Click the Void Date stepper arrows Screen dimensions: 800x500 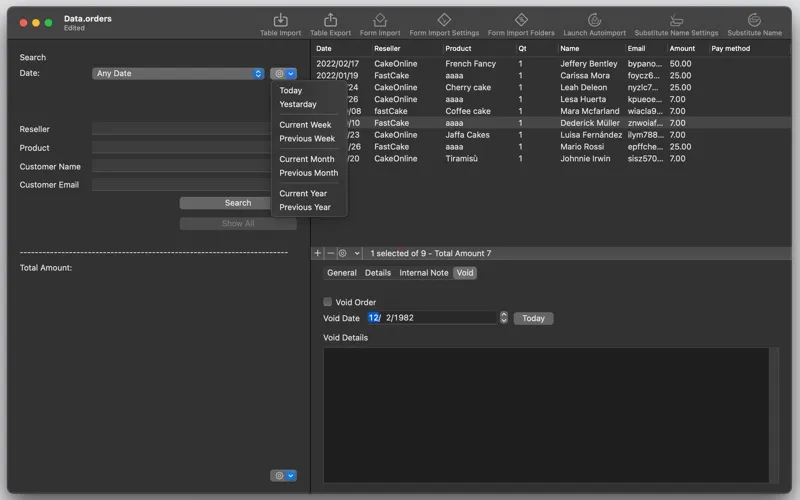pyautogui.click(x=504, y=318)
